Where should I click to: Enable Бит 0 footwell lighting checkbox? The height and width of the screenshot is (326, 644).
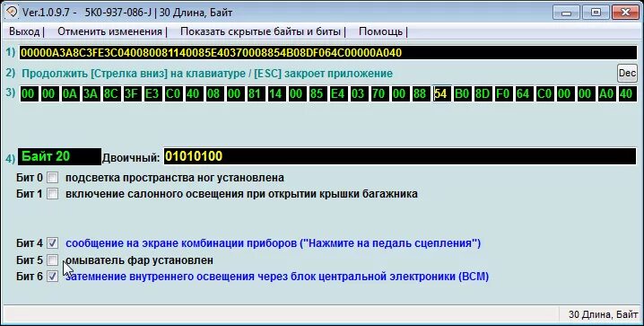click(52, 178)
